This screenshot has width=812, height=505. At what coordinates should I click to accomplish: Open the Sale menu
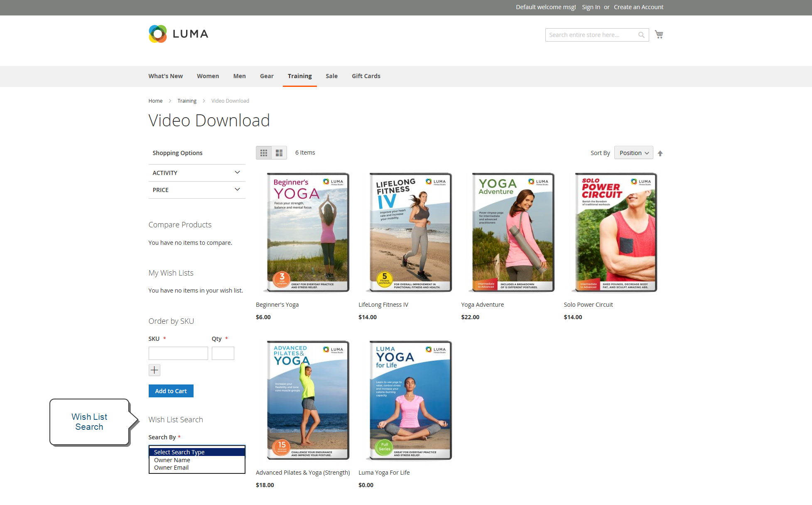(x=332, y=76)
